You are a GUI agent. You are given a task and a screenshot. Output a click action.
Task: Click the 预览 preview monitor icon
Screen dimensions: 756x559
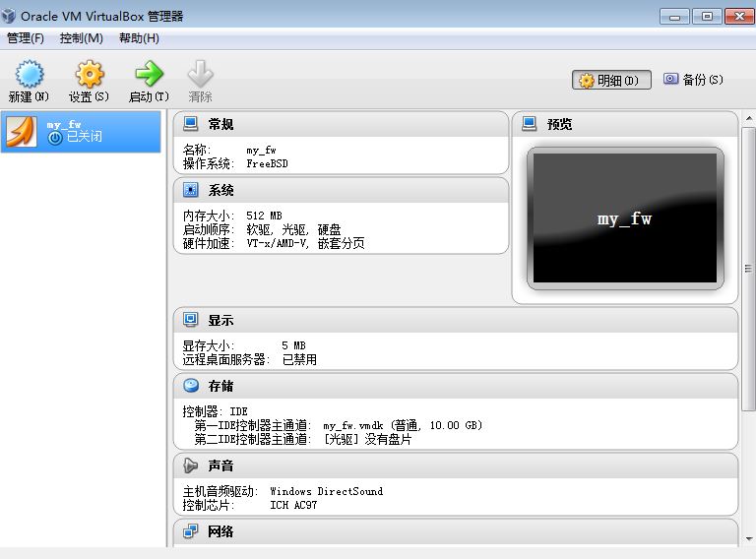tap(530, 124)
